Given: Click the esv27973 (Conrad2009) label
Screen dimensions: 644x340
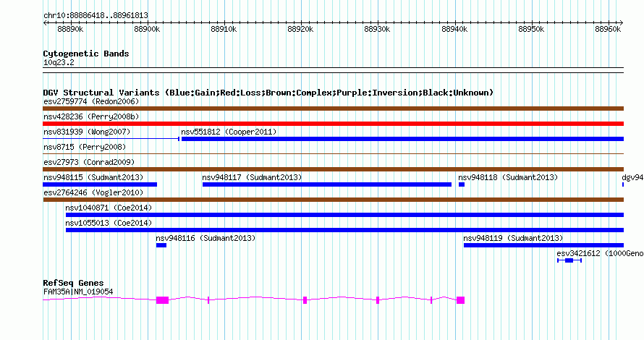Looking at the screenshot, I should pyautogui.click(x=89, y=162).
